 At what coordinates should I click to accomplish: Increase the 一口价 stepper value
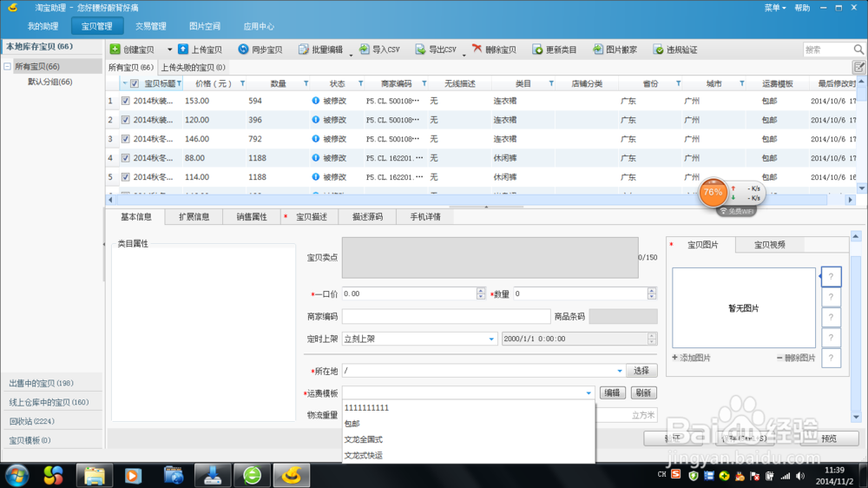click(481, 290)
